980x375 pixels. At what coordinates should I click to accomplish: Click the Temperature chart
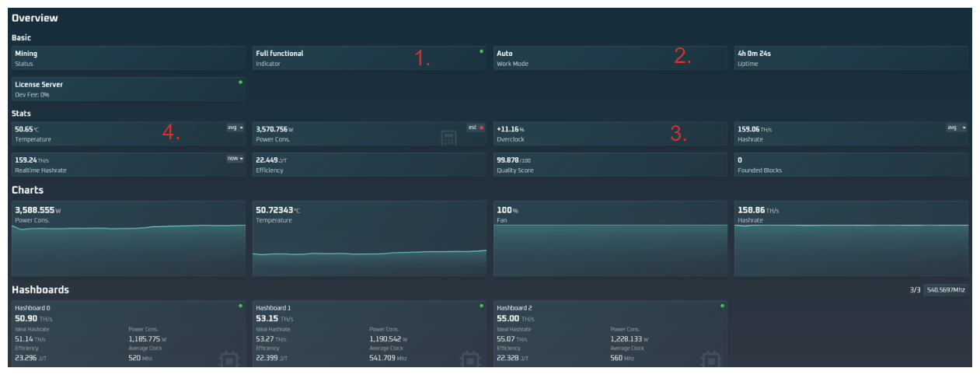click(x=369, y=239)
